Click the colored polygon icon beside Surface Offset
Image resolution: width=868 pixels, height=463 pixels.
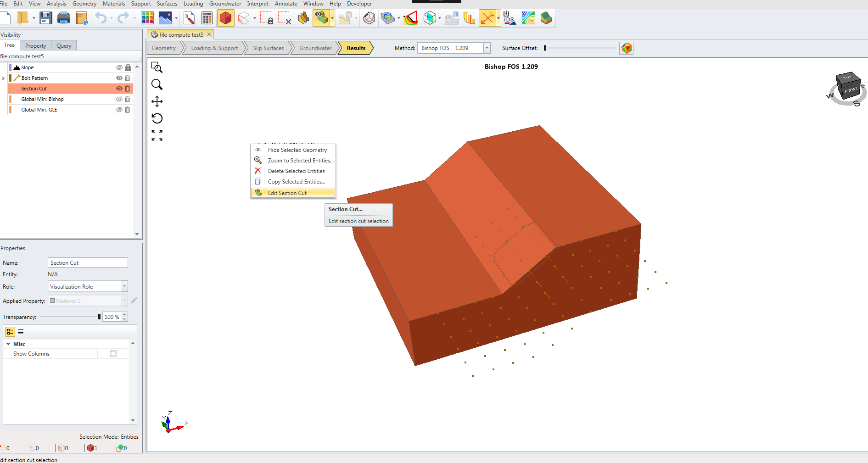pos(626,48)
